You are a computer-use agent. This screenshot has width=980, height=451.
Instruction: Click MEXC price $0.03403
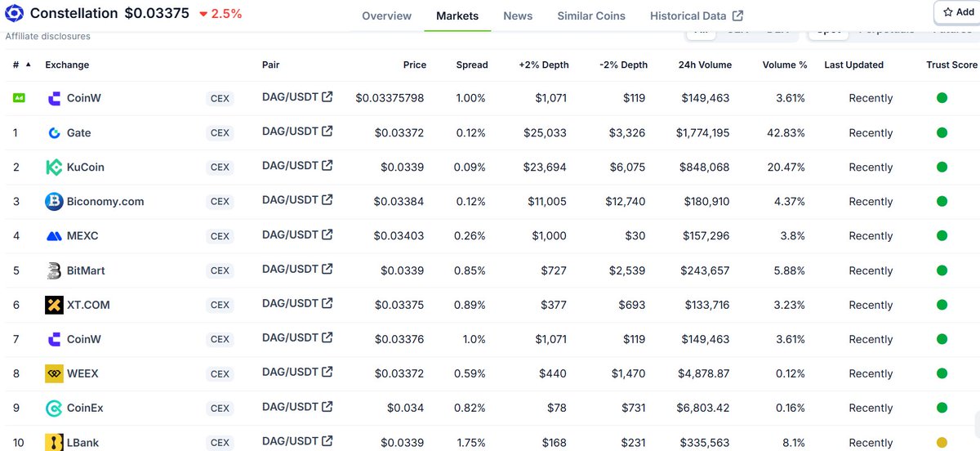[400, 236]
